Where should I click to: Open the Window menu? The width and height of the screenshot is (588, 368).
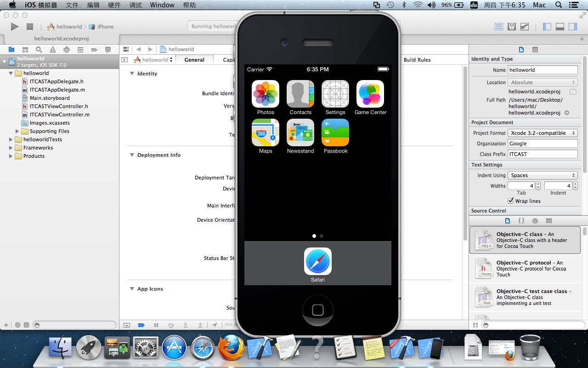[162, 5]
